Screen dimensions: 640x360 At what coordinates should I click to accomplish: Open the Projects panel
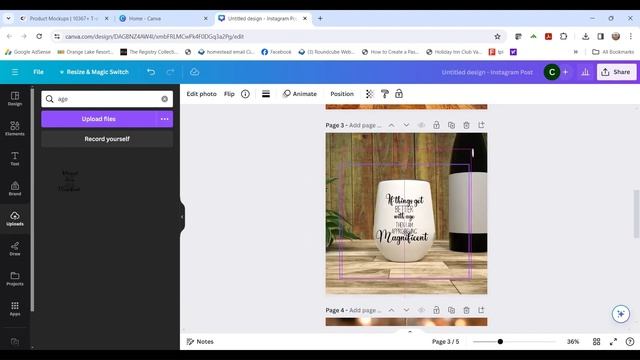(x=15, y=278)
